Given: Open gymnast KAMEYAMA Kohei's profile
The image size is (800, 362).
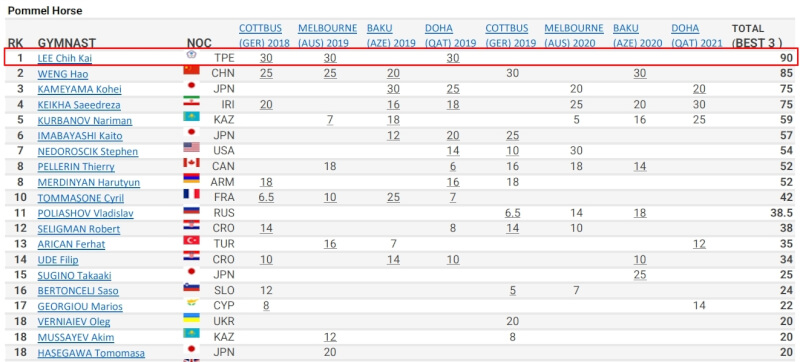Looking at the screenshot, I should pyautogui.click(x=80, y=90).
